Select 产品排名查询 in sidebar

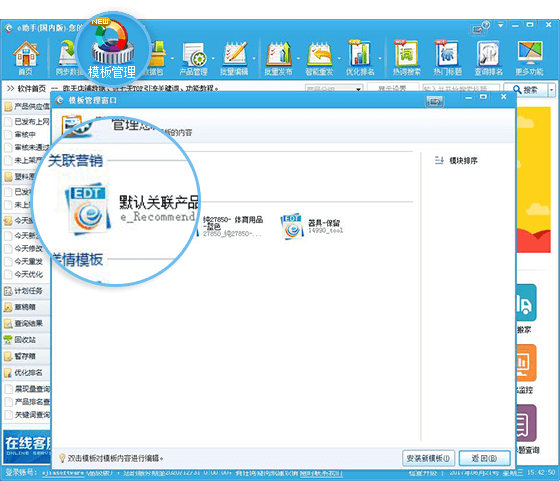pyautogui.click(x=28, y=402)
